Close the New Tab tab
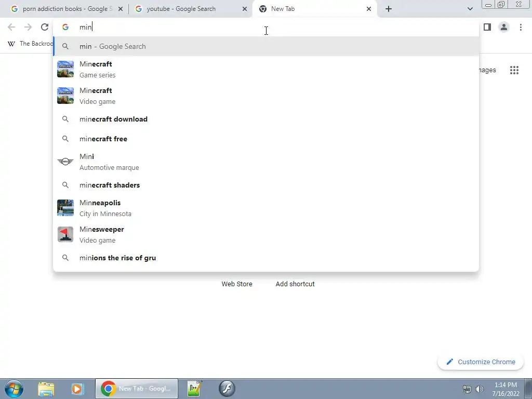The image size is (532, 399). pos(369,9)
